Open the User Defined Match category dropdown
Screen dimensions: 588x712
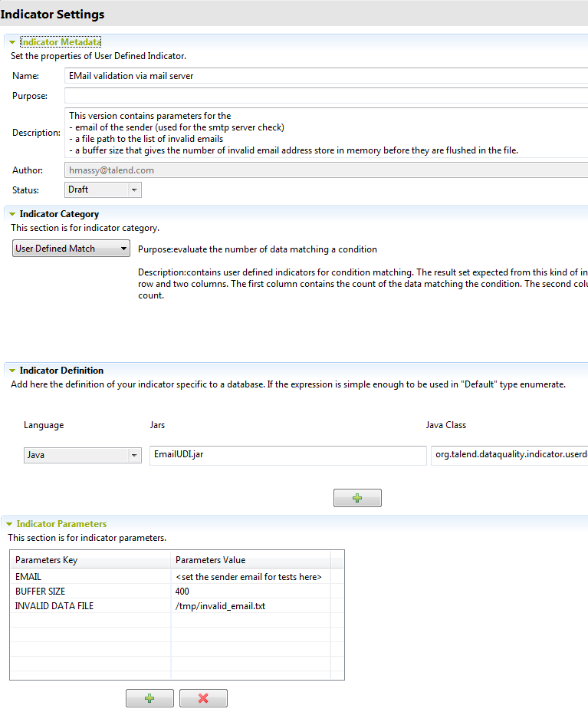[x=71, y=249]
